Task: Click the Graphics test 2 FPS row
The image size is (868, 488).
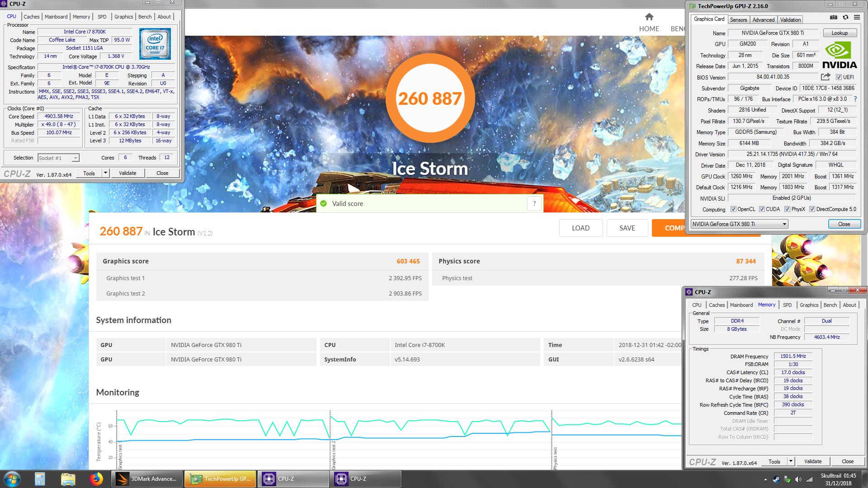Action: pyautogui.click(x=262, y=294)
